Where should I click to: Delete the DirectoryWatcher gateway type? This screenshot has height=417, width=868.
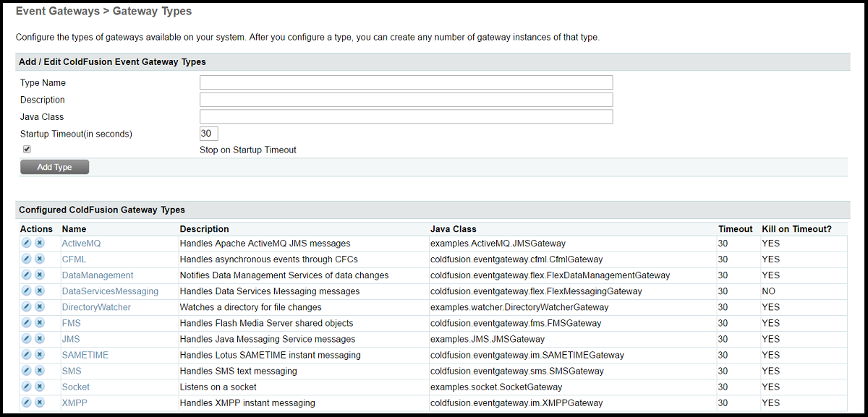coord(40,307)
